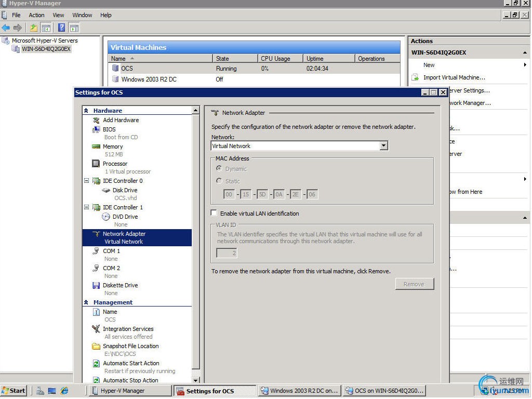Switch to Windows 2003 R2 DC taskbar window
Screen dimensions: 532x399
coord(299,391)
